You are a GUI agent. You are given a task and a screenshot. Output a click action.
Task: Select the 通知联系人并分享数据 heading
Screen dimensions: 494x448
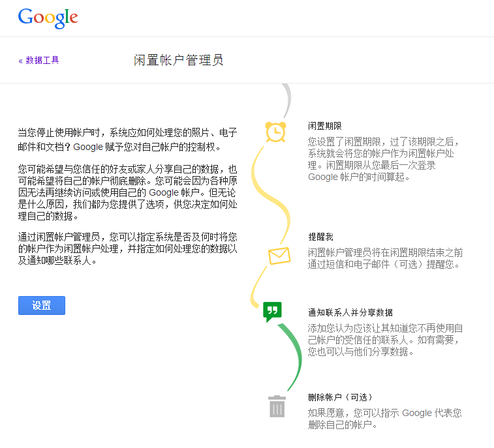coord(350,312)
